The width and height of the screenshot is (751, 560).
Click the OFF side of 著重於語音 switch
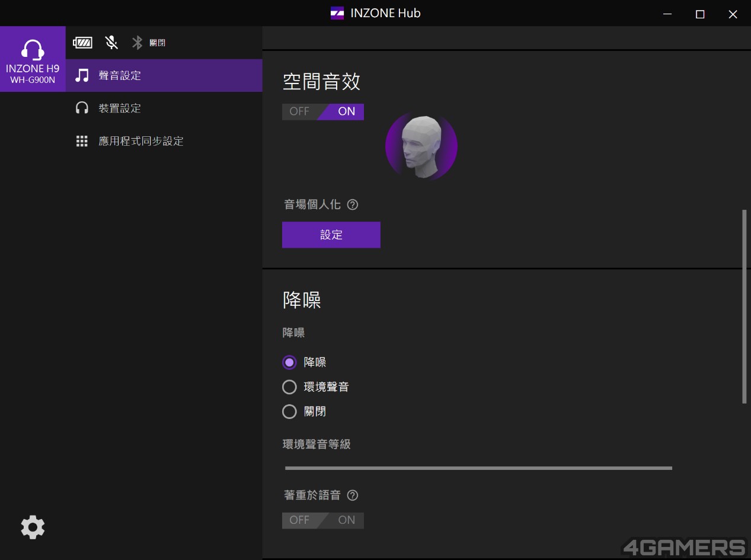click(x=300, y=520)
